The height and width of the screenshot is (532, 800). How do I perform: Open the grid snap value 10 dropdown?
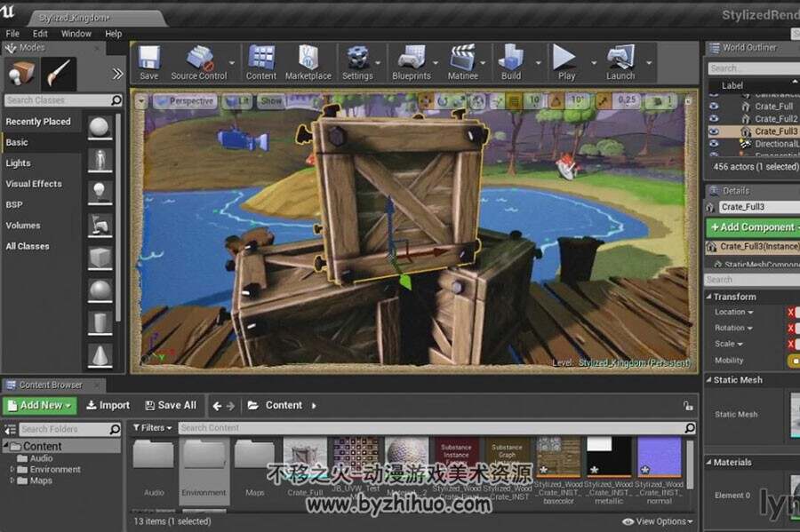pos(534,101)
